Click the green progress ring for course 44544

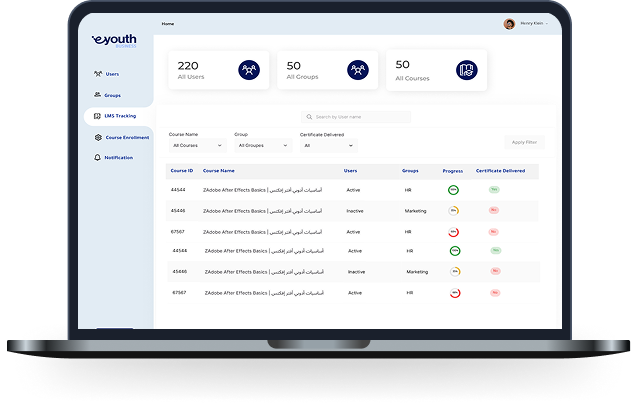tap(453, 188)
